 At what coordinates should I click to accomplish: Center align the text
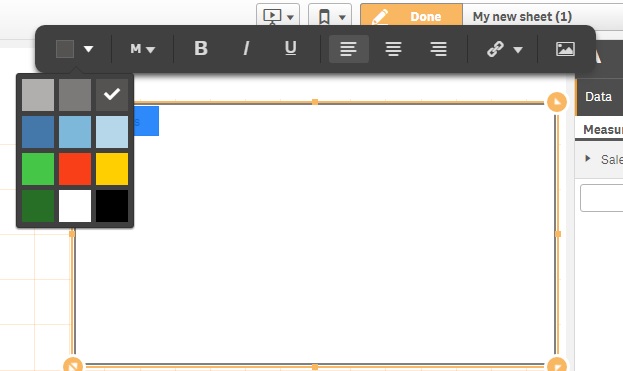pos(393,49)
